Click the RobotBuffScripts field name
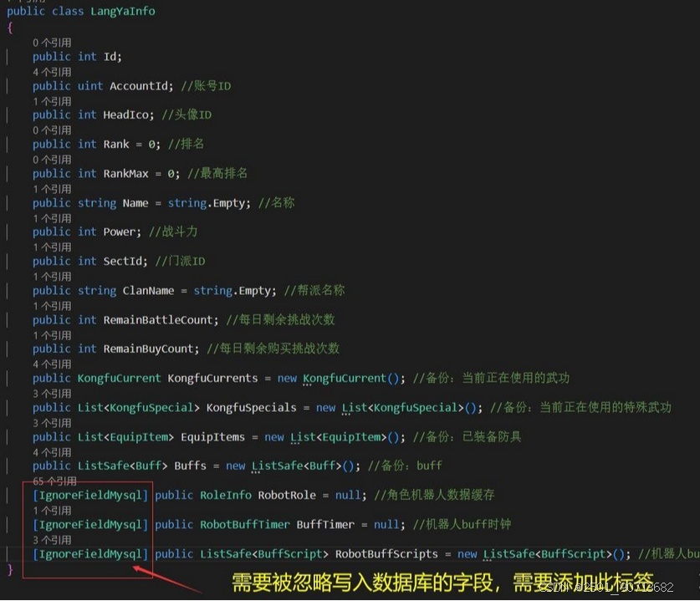The width and height of the screenshot is (700, 601). [386, 553]
